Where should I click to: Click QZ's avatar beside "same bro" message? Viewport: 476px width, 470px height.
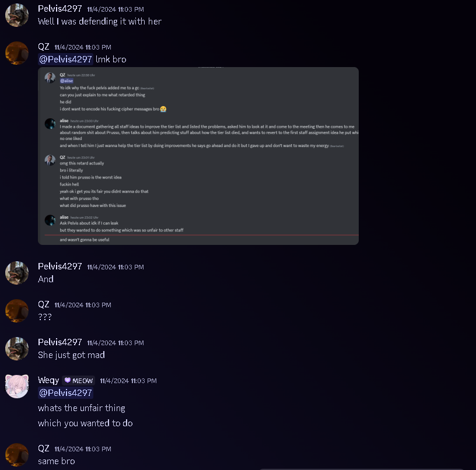coord(17,455)
